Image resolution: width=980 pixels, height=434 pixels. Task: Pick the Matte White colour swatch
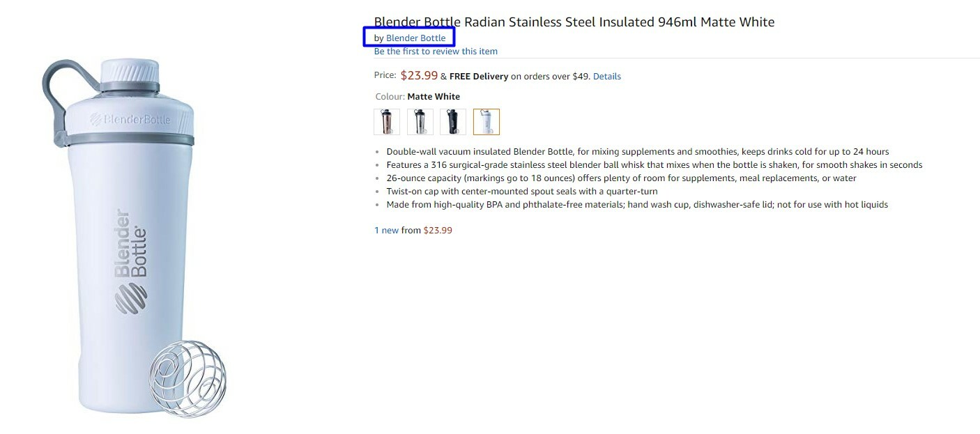coord(487,122)
